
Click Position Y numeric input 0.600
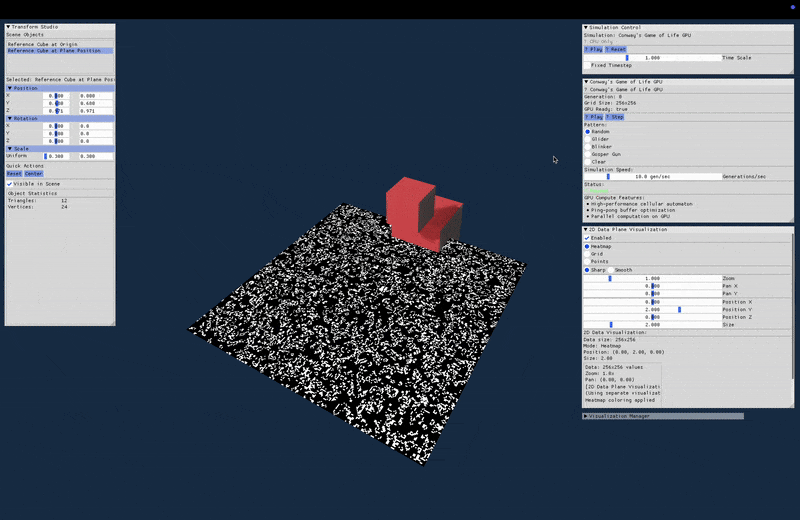95,104
